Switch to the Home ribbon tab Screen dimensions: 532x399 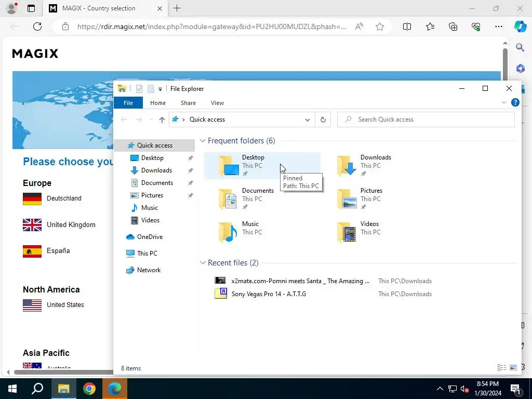[158, 103]
